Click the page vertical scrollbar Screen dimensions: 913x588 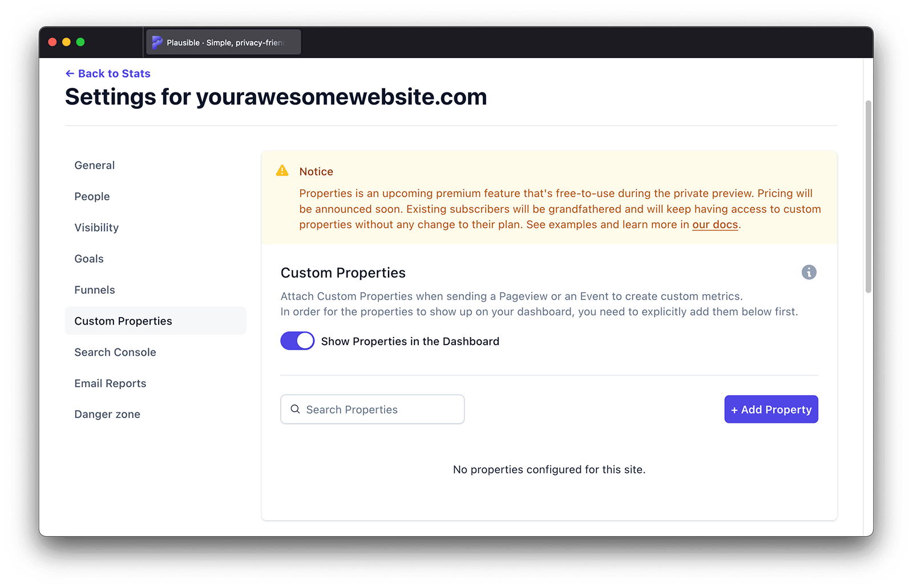coord(868,197)
